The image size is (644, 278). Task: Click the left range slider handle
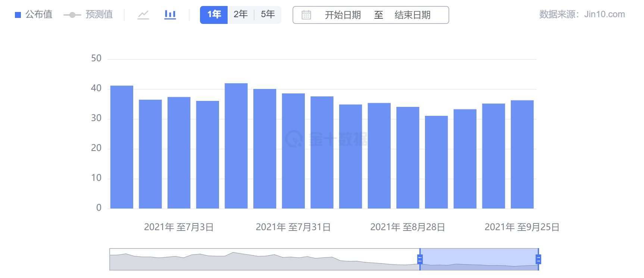click(x=420, y=259)
